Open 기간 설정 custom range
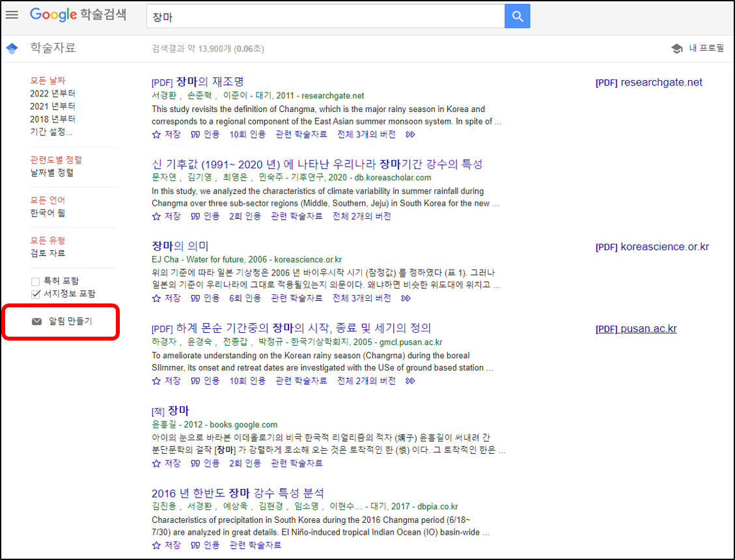 pyautogui.click(x=51, y=132)
